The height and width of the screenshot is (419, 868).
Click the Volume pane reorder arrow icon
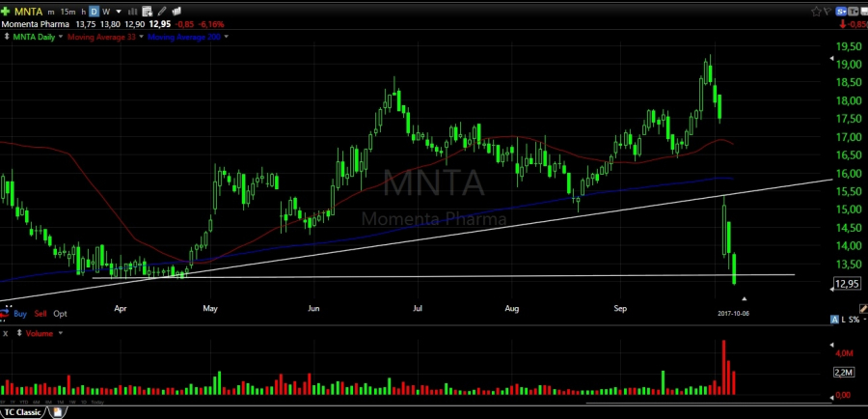pos(19,334)
